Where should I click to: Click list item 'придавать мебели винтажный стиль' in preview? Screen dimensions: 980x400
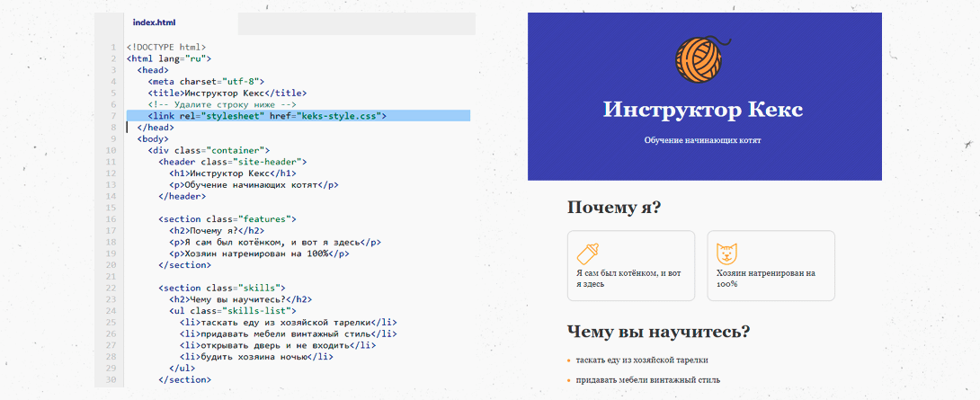click(x=648, y=380)
